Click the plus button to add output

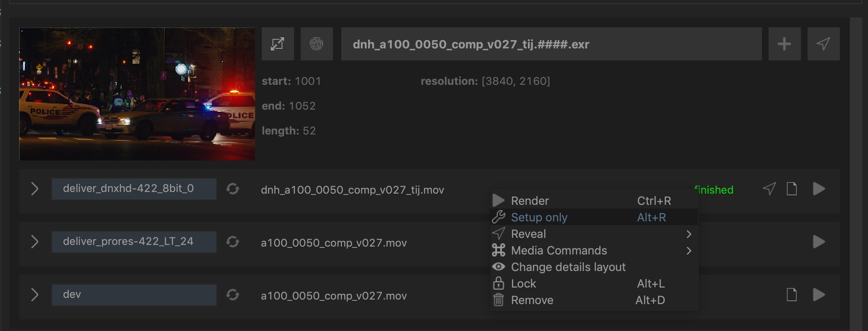click(784, 44)
